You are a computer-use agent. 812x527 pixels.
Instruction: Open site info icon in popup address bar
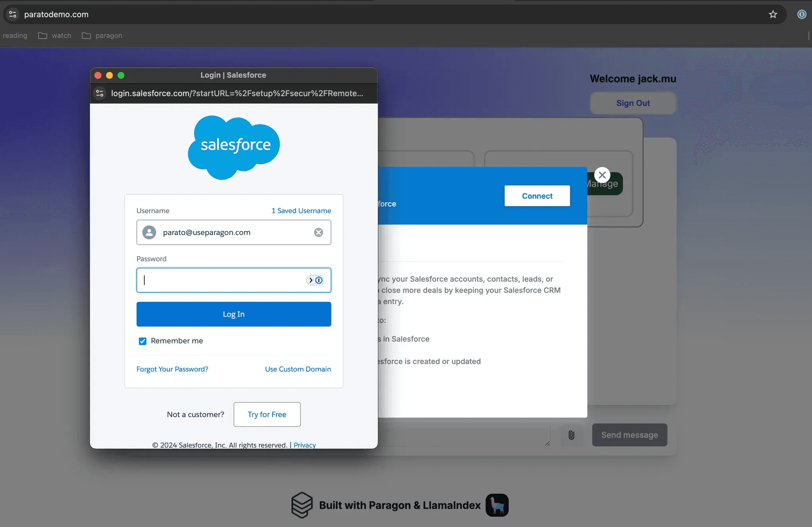[x=100, y=93]
